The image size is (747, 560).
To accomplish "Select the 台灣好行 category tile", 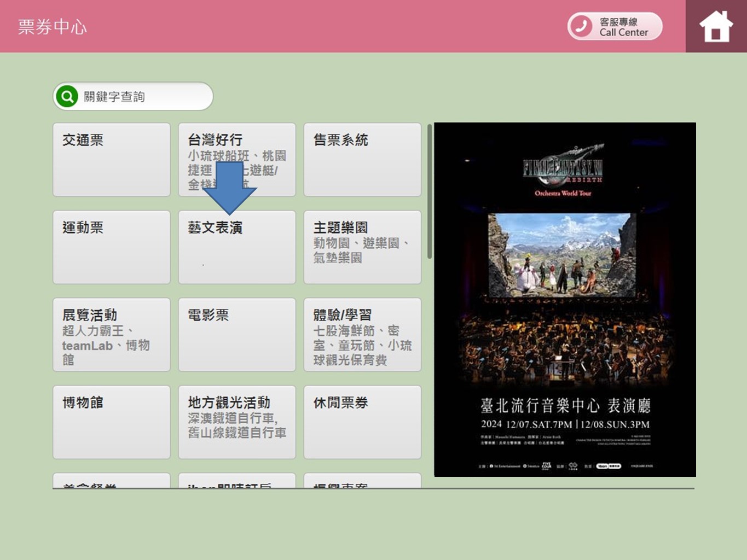I will pyautogui.click(x=237, y=160).
